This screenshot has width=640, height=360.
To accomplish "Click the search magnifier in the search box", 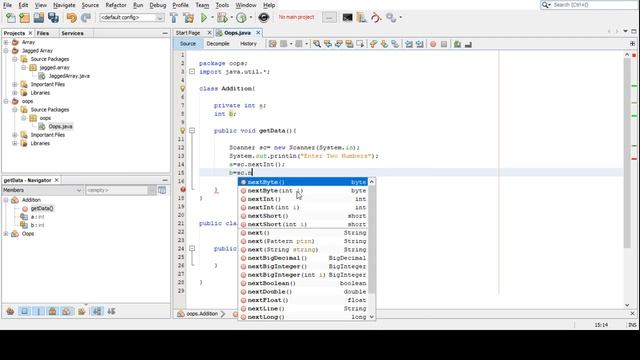I will coord(546,5).
